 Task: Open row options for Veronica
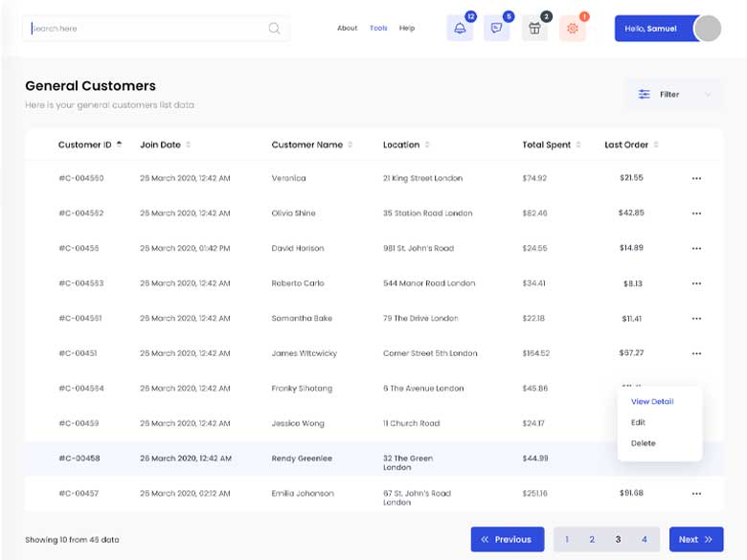pyautogui.click(x=696, y=179)
